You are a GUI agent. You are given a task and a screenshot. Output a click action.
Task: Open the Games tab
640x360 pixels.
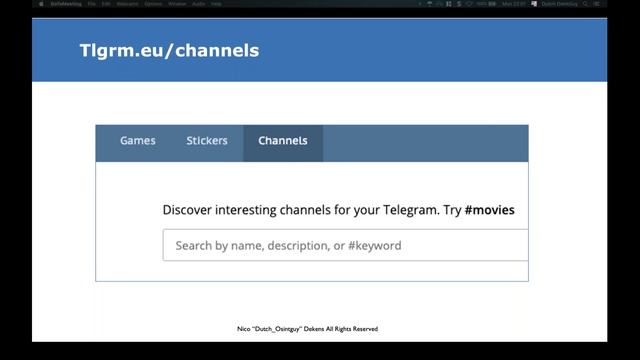click(138, 141)
